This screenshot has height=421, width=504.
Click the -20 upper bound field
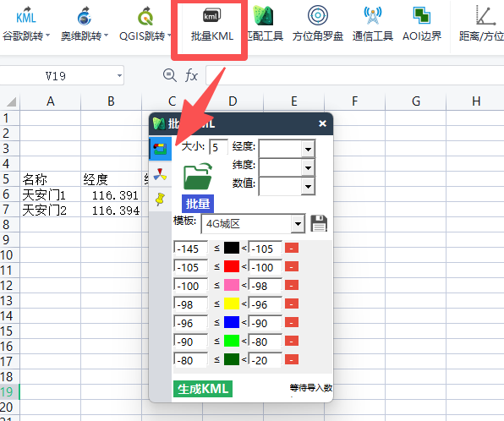pyautogui.click(x=266, y=360)
